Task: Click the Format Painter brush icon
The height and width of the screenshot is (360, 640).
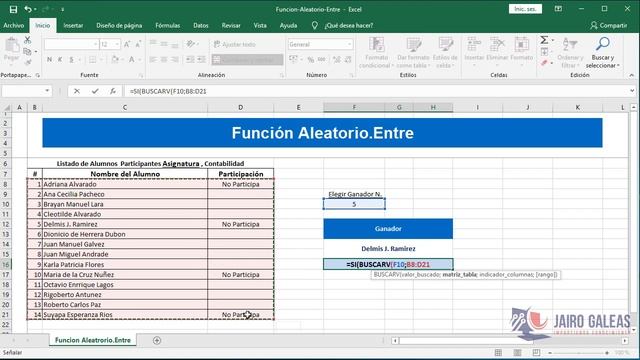Action: (x=27, y=62)
